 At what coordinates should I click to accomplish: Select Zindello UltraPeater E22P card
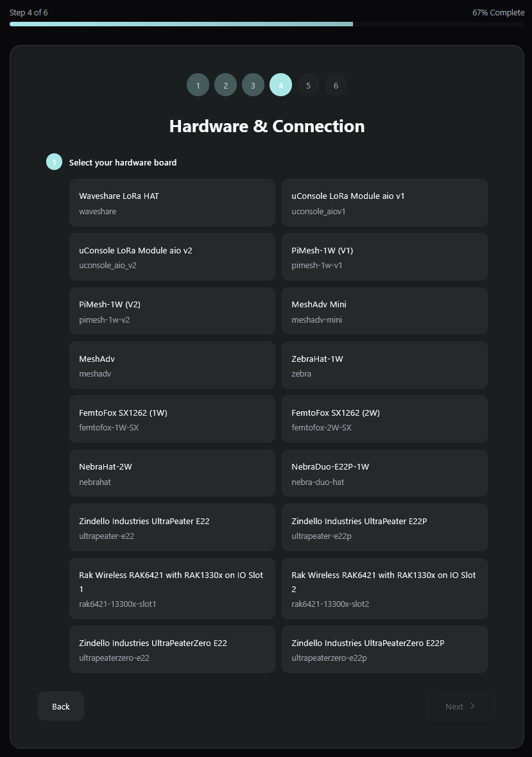tap(384, 527)
